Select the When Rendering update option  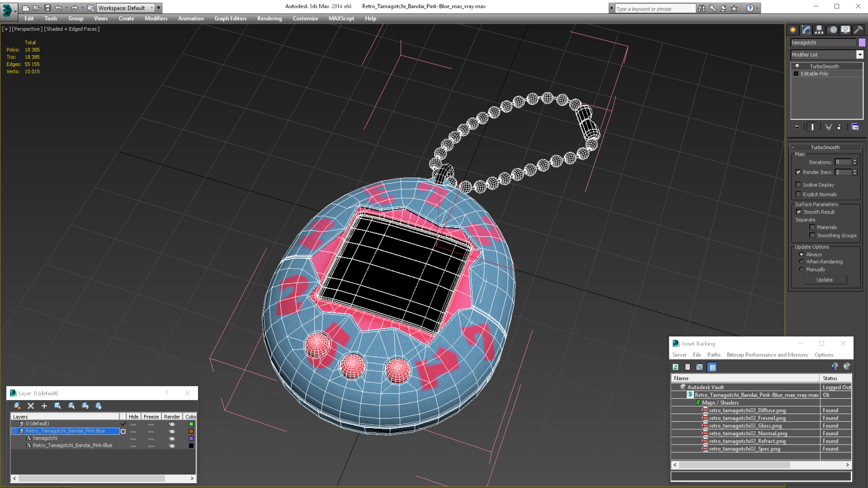[801, 262]
